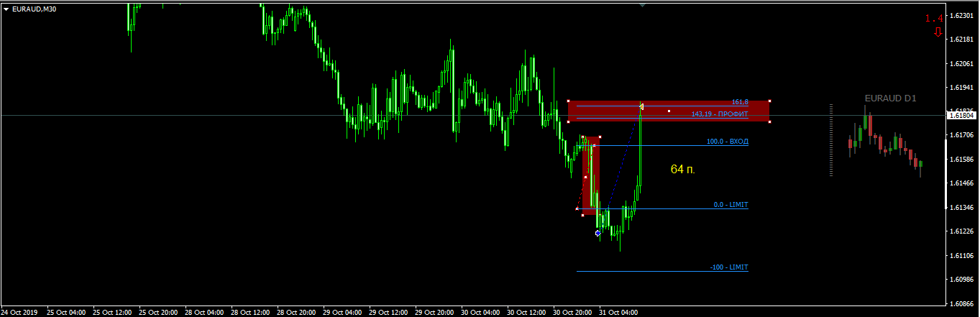980x317 pixels.
Task: Click the yellow '64 п.' pips text
Action: click(682, 170)
